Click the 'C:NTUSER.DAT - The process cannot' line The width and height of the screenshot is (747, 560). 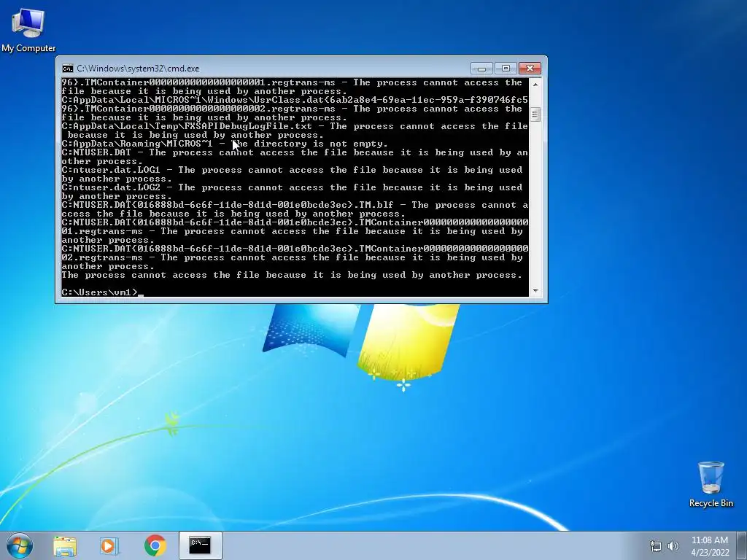coord(295,152)
